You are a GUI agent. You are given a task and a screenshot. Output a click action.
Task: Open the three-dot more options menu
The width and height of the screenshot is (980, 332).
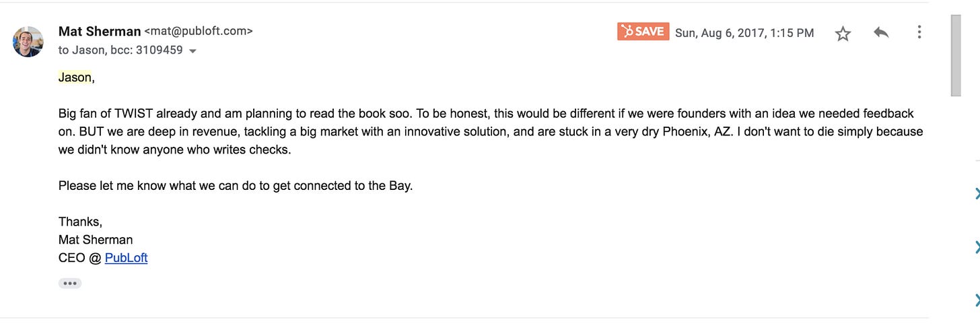click(919, 32)
